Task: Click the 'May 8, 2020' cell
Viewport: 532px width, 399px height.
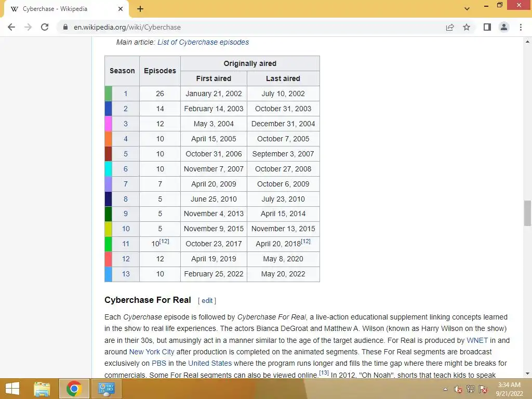Action: pyautogui.click(x=283, y=259)
